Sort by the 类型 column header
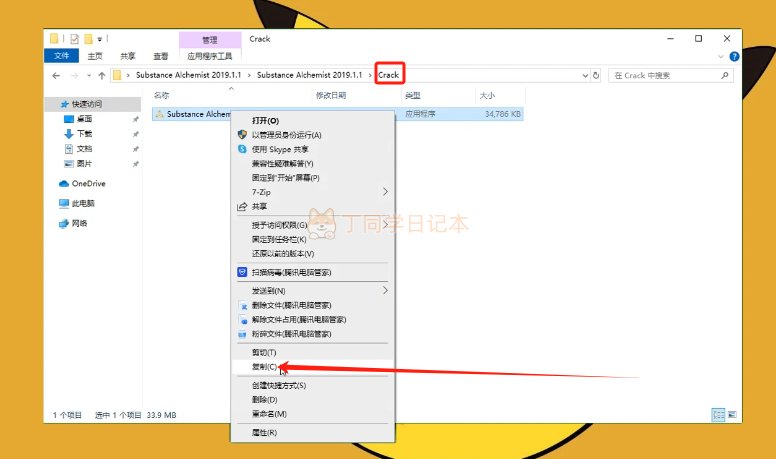This screenshot has width=776, height=459. tap(413, 95)
